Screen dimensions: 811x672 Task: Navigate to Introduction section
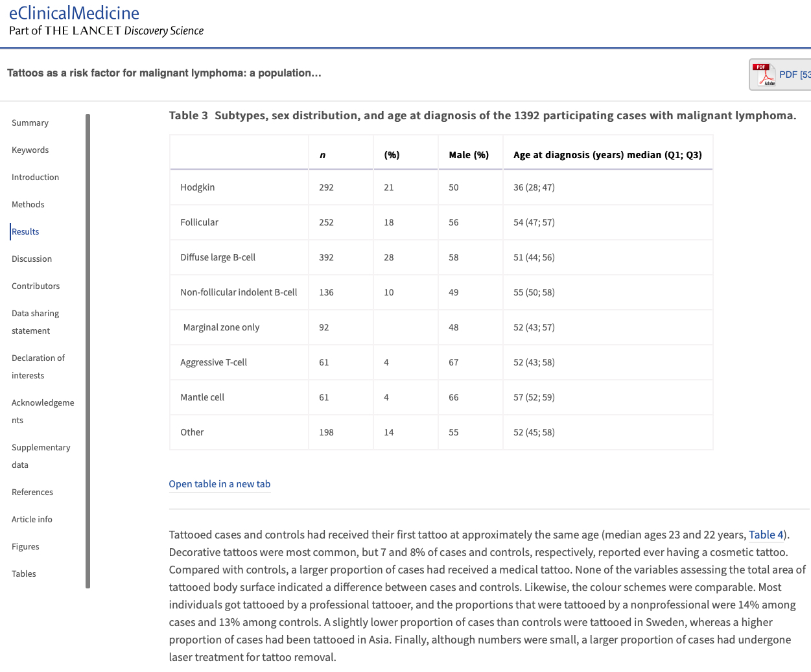(x=35, y=177)
